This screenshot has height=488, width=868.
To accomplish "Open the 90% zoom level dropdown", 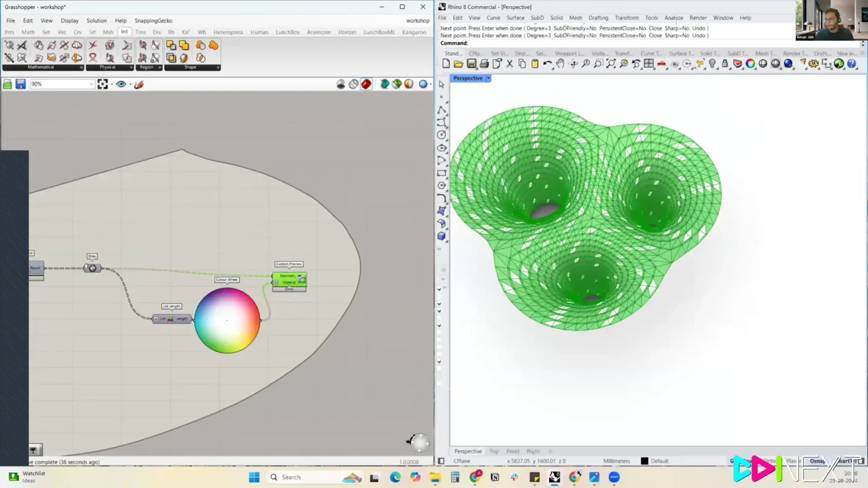I will (x=91, y=84).
